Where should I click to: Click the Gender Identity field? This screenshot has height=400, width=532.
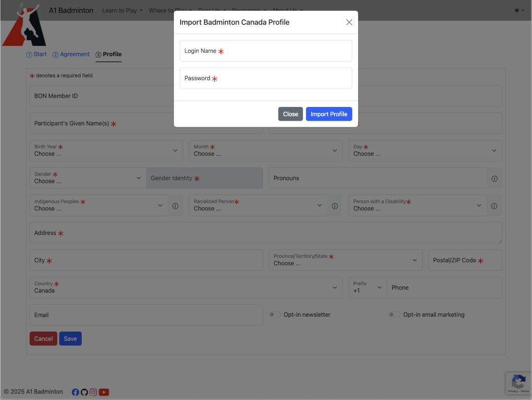click(x=204, y=178)
